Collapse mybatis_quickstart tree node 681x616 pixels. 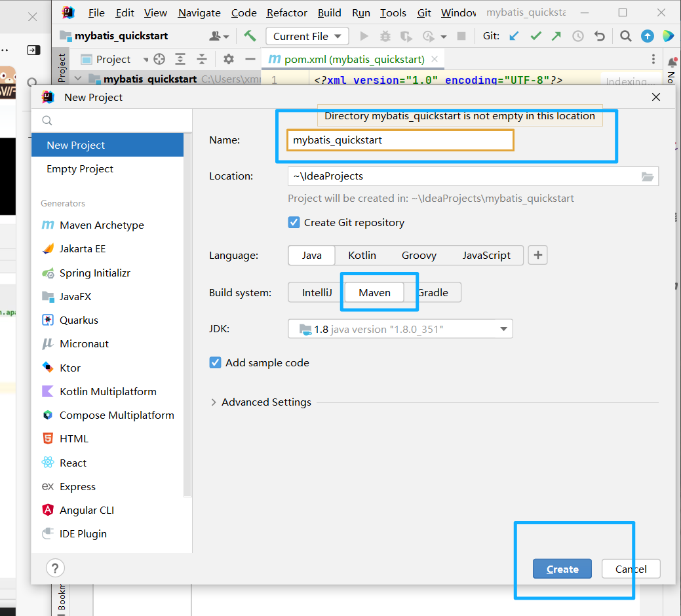click(78, 79)
